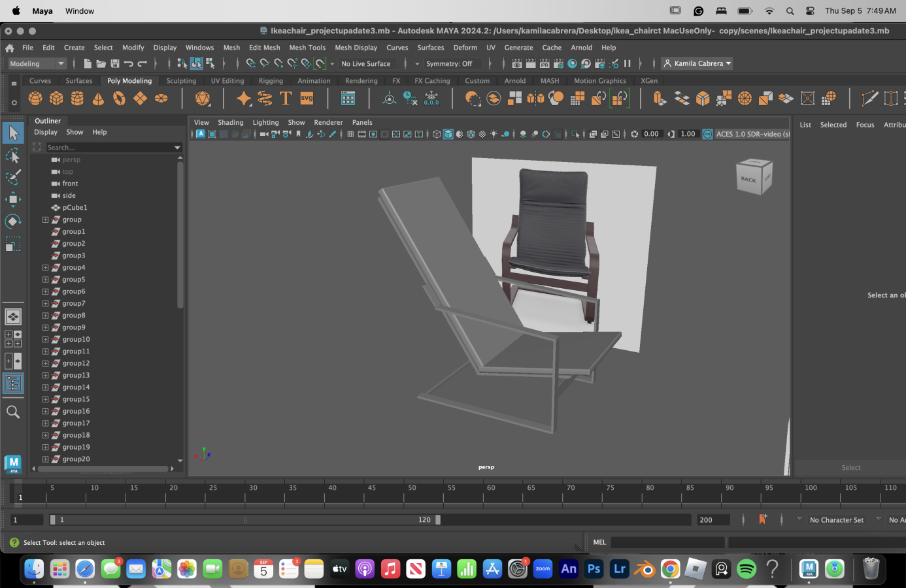Expand the group15 node in Outliner
Screen dimensions: 906x588
click(45, 399)
